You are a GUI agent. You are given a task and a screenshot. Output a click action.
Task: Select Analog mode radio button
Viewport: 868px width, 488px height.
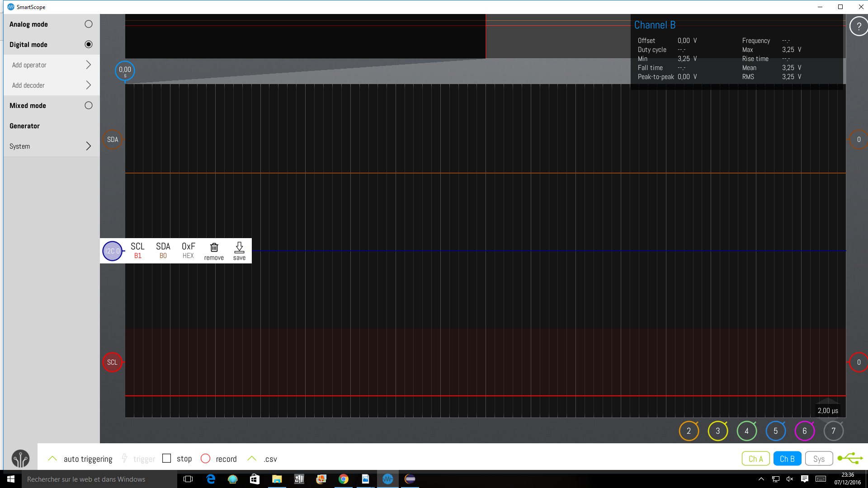coord(89,24)
